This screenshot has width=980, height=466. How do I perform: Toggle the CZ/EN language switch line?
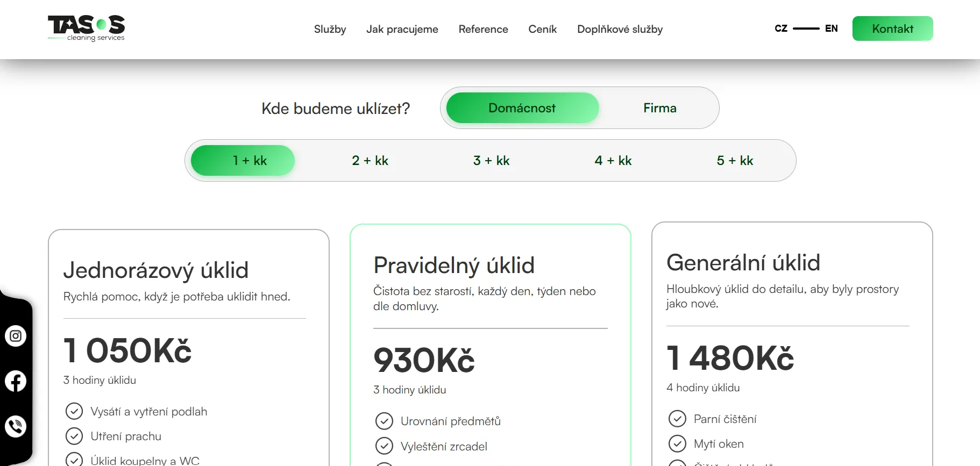pyautogui.click(x=806, y=28)
